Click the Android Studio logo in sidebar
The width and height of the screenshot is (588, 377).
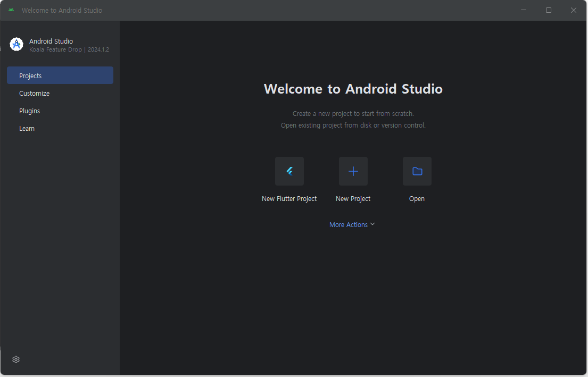tap(16, 45)
